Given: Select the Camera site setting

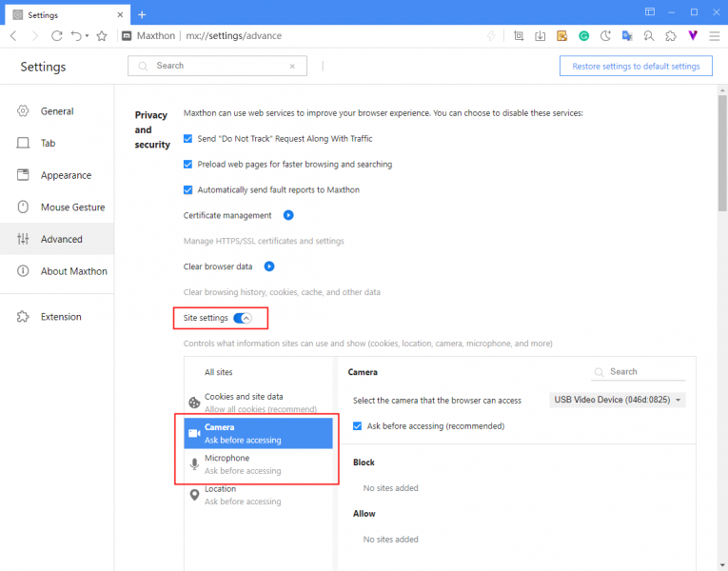Looking at the screenshot, I should point(259,433).
